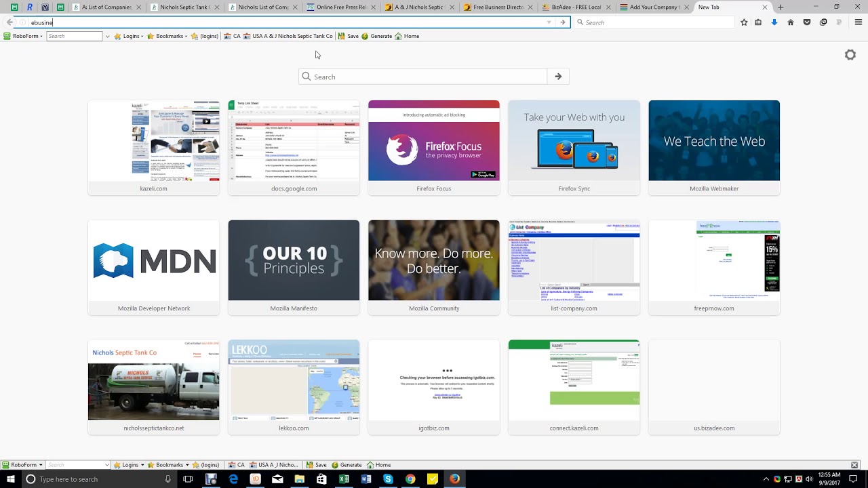Click 'USA A & J Nichols Septic Tank Co' passcard
This screenshot has width=868, height=488.
[x=288, y=36]
